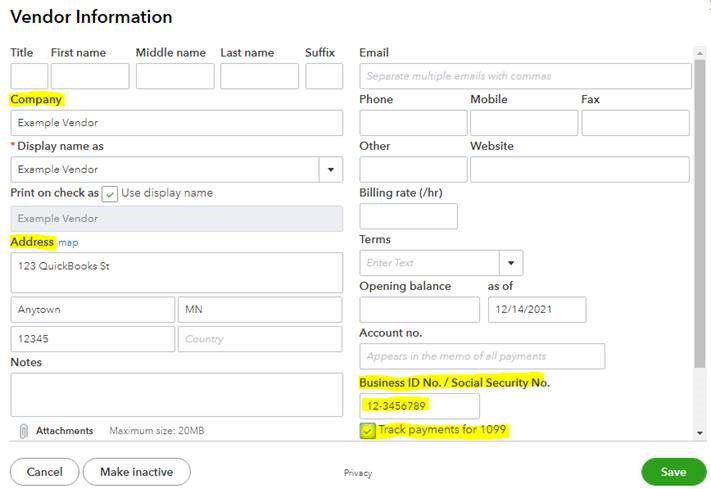Click the vertical scrollbar thumb
711x489 pixels.
[x=700, y=213]
